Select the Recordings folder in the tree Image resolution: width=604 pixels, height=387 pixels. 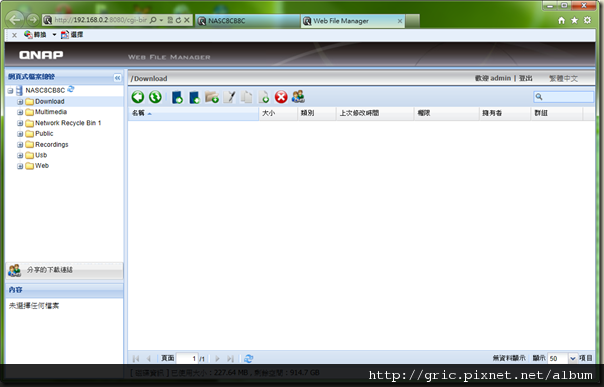(x=52, y=144)
